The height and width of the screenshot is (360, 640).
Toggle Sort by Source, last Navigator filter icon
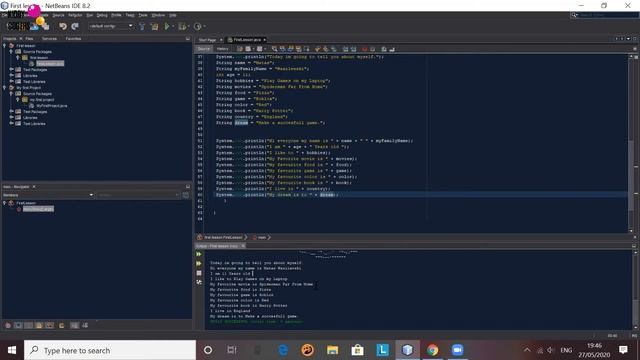point(85,325)
